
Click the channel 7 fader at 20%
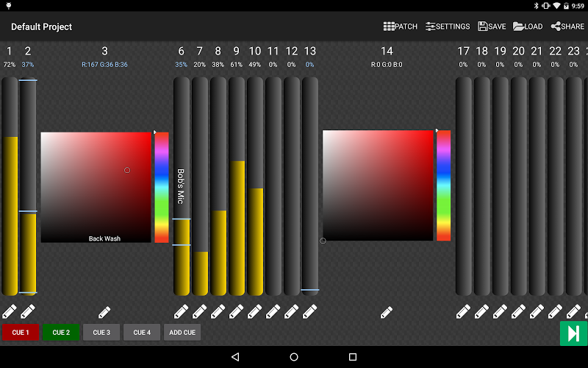200,186
